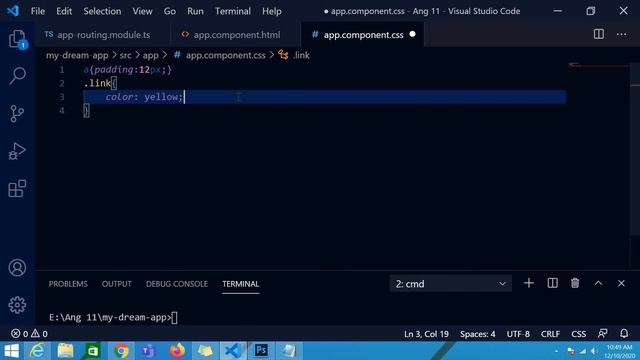Image resolution: width=640 pixels, height=360 pixels.
Task: Open the Source Control view
Action: coord(17,113)
